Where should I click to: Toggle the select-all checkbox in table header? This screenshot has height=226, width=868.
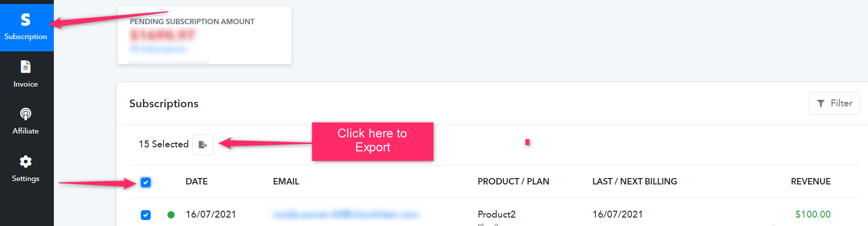tap(146, 182)
